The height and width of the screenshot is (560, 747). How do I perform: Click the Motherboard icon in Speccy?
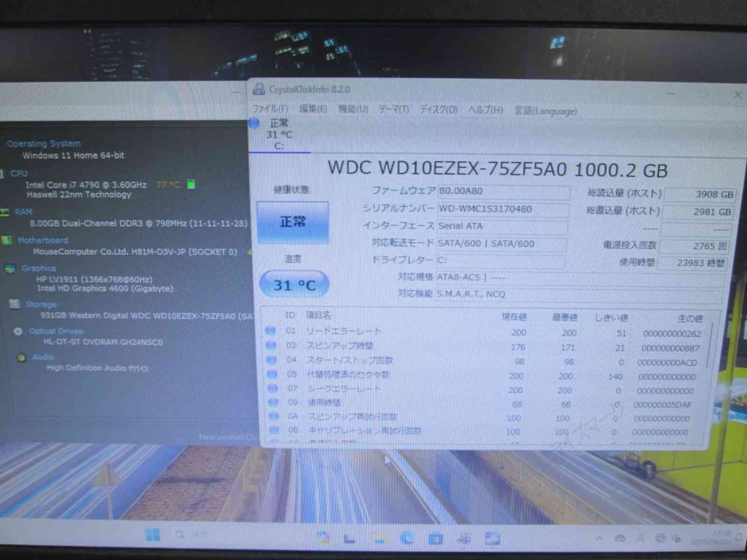point(7,240)
